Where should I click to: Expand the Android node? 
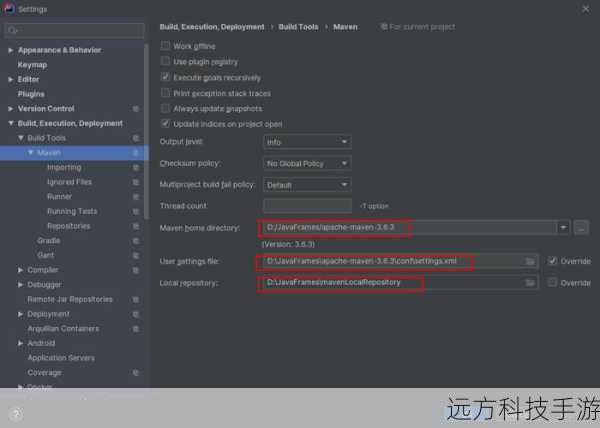[x=21, y=343]
